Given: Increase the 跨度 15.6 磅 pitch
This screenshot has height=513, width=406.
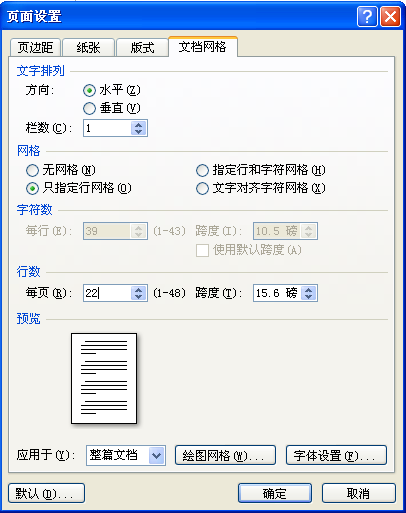Looking at the screenshot, I should click(x=309, y=290).
